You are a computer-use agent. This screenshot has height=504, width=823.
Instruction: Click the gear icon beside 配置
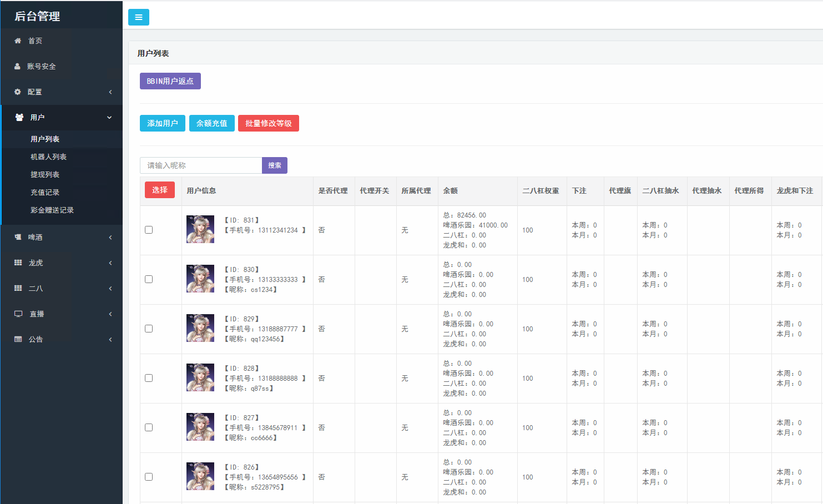point(17,92)
